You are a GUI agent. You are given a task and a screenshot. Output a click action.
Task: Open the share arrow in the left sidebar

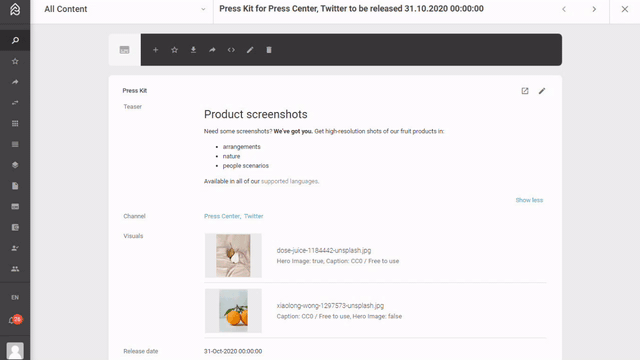click(x=15, y=82)
